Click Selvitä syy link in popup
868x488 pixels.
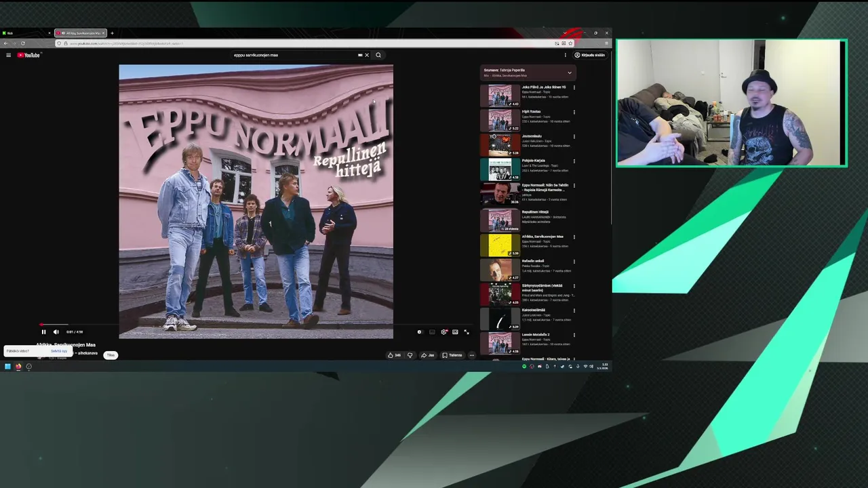(59, 351)
